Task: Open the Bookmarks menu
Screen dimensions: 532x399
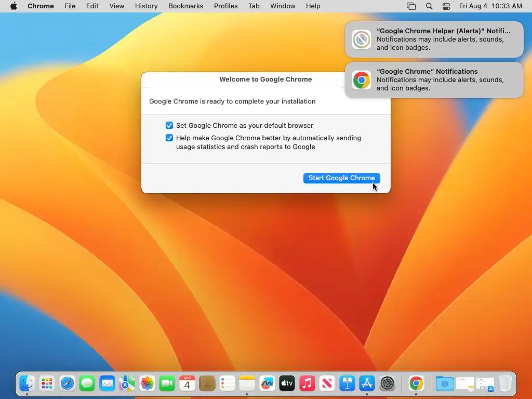Action: click(185, 6)
